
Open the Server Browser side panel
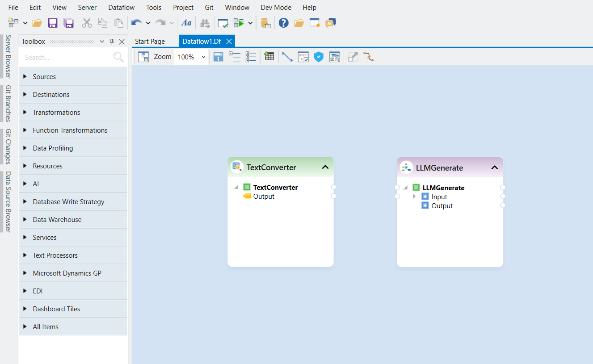[x=8, y=56]
